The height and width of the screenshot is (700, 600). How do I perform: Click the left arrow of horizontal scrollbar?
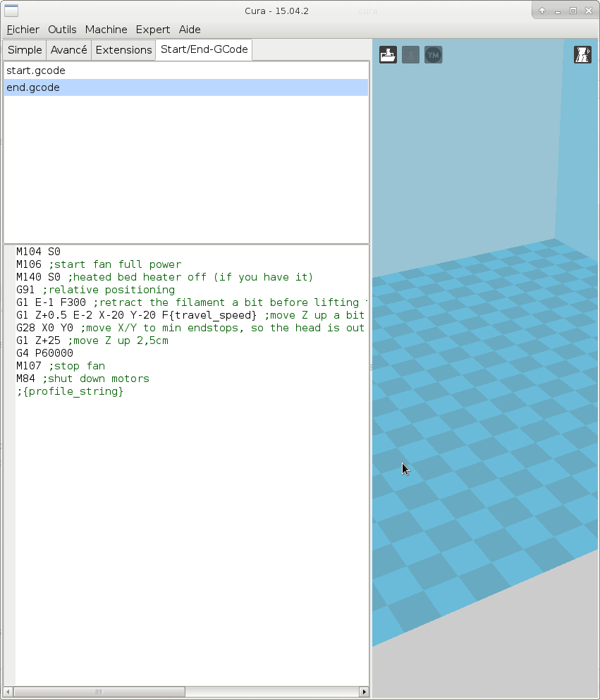coord(8,692)
